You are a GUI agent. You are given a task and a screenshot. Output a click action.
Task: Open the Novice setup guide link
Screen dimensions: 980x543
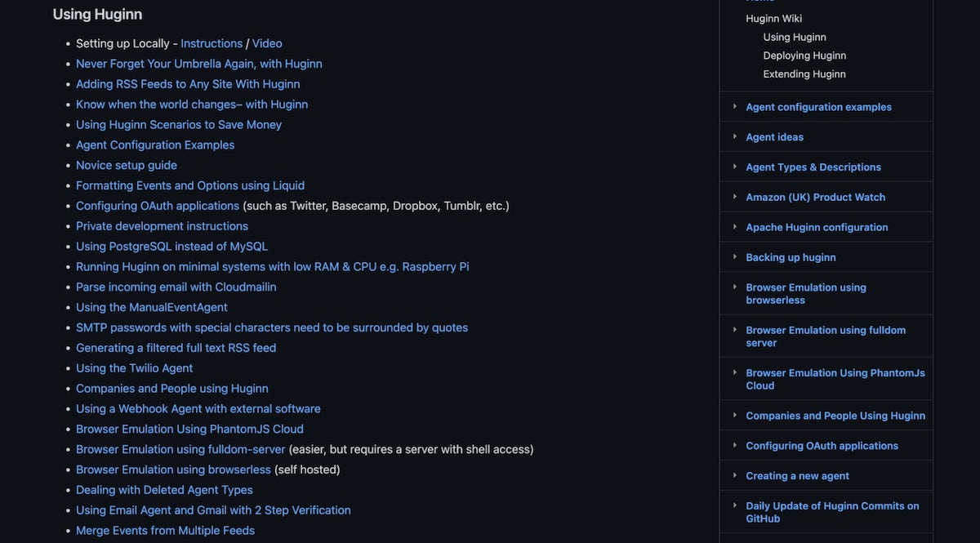pos(127,165)
